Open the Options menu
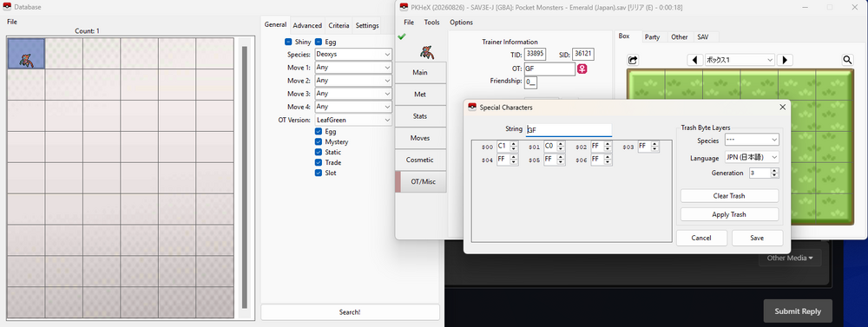 (x=461, y=23)
